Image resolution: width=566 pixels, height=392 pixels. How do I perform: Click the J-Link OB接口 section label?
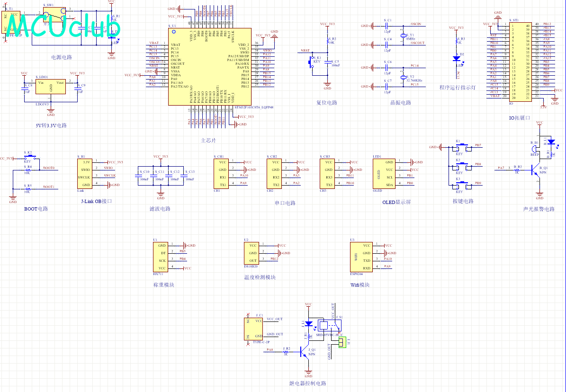[x=96, y=201]
